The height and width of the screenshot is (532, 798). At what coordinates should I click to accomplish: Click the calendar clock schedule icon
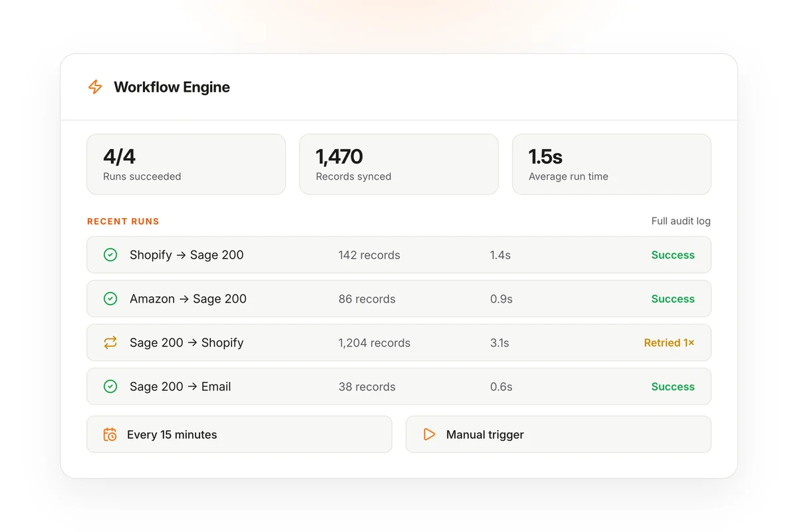[x=110, y=434]
